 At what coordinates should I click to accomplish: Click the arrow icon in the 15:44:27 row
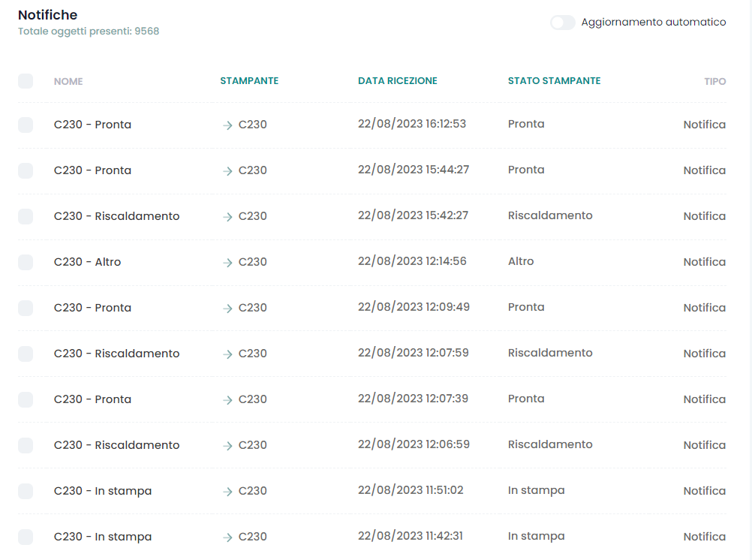coord(227,171)
